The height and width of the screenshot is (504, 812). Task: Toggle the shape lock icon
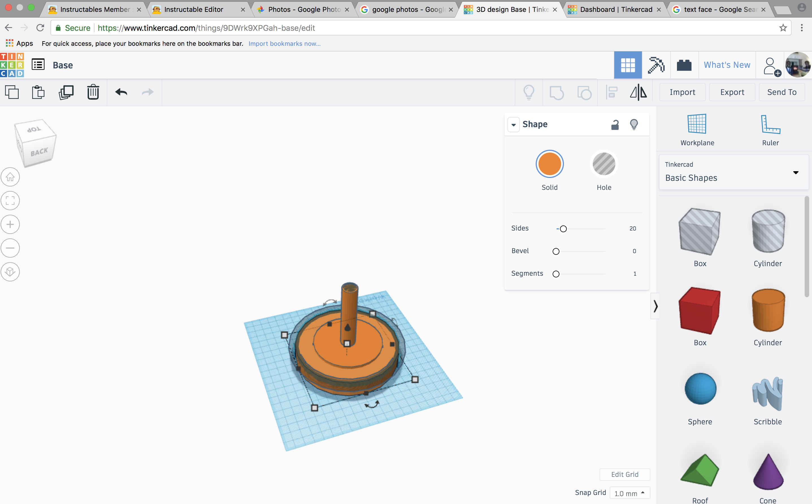click(615, 125)
